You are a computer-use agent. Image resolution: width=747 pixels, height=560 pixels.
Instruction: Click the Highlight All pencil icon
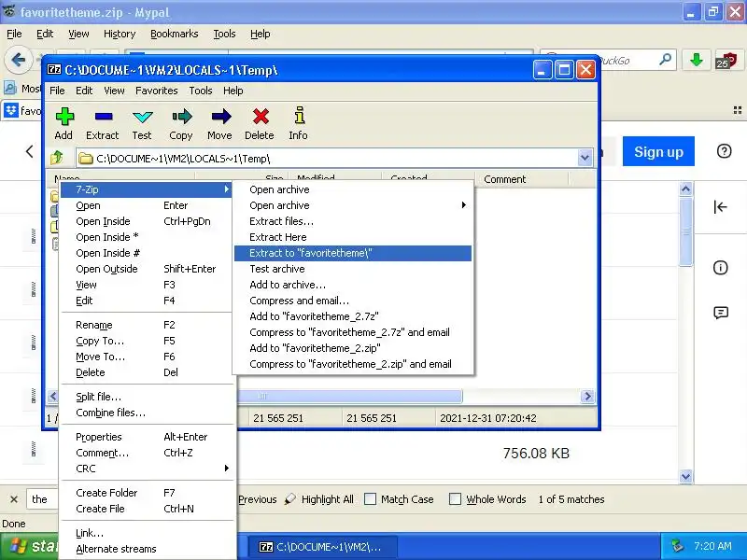pyautogui.click(x=289, y=498)
